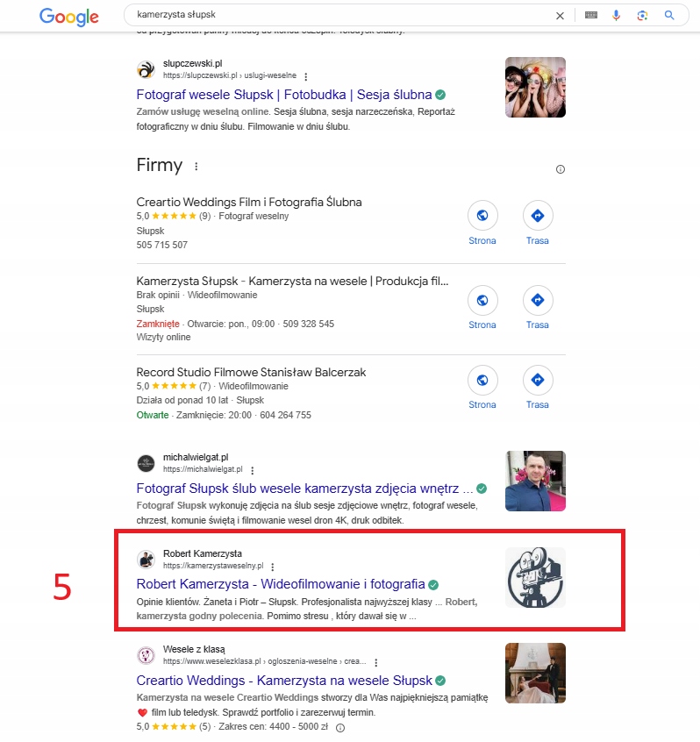Expand options next to Firmy heading

pyautogui.click(x=196, y=167)
